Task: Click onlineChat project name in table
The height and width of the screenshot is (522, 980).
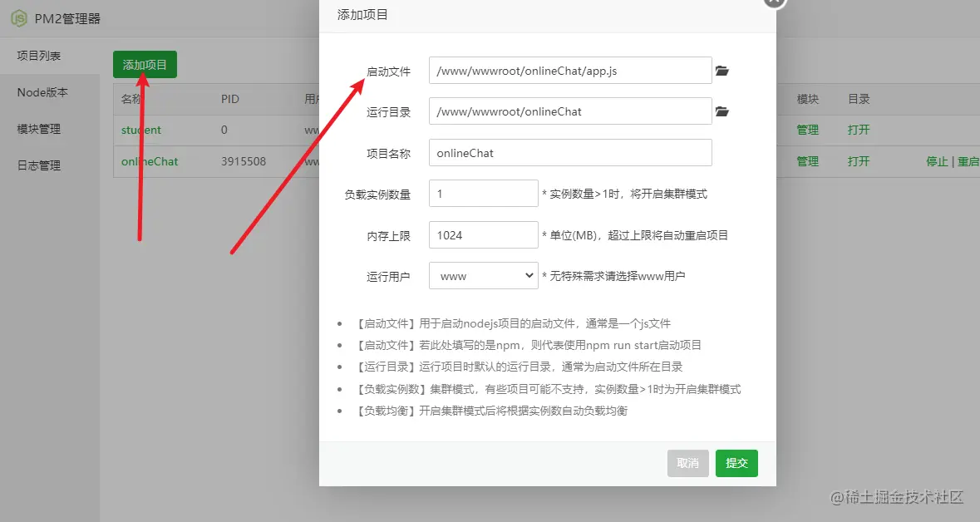Action: pos(150,161)
